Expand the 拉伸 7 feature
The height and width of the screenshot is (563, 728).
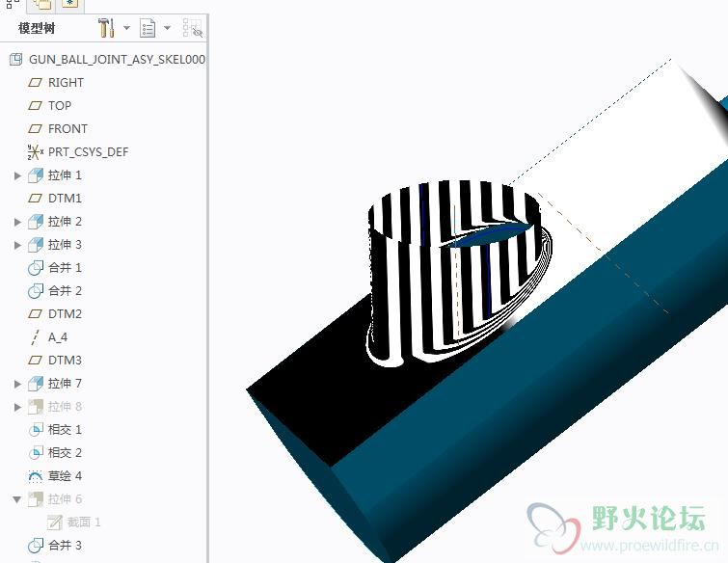point(17,384)
